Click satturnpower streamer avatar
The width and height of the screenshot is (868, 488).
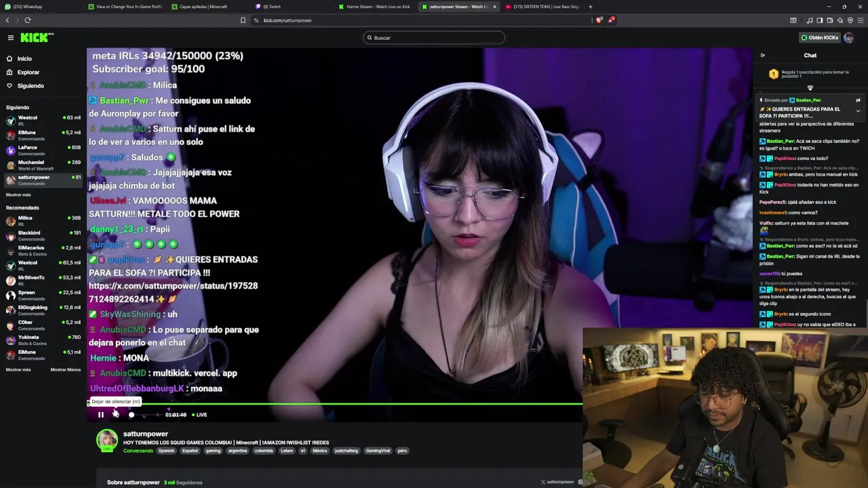106,441
